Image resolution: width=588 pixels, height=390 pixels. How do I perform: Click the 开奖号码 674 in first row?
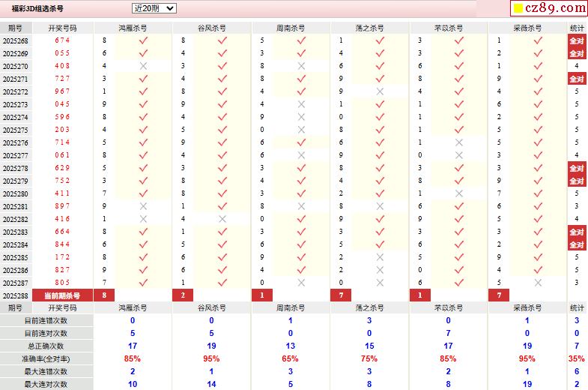pos(62,40)
